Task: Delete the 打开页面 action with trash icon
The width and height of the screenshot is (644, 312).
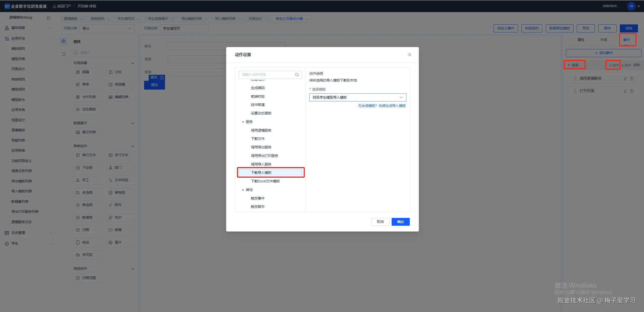Action: point(632,91)
